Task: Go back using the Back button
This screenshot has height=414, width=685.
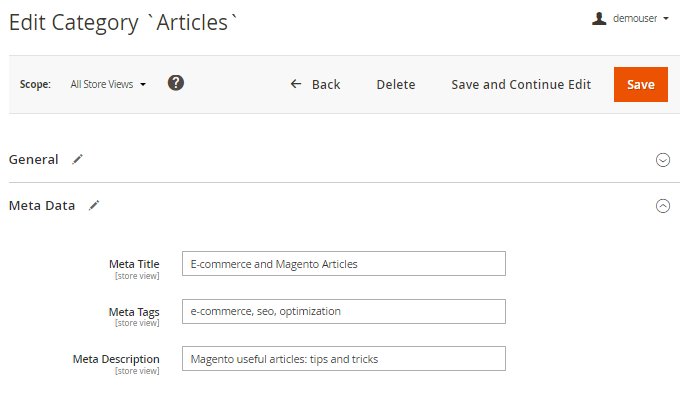Action: coord(315,85)
